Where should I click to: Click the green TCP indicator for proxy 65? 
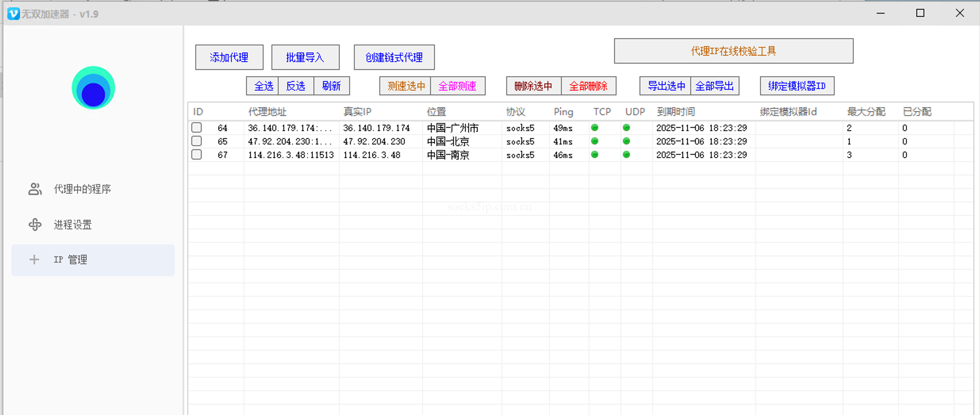[595, 141]
